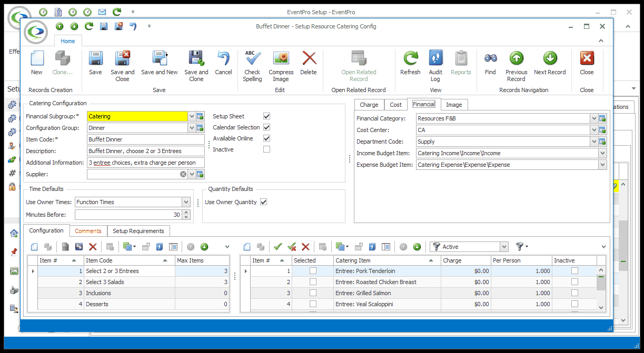The width and height of the screenshot is (644, 353).
Task: Switch to the Image tab
Action: pos(454,105)
